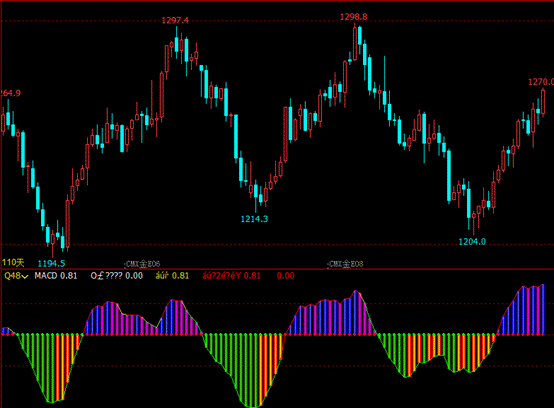Click the 1204.0 low price label
This screenshot has width=554, height=408.
[472, 242]
